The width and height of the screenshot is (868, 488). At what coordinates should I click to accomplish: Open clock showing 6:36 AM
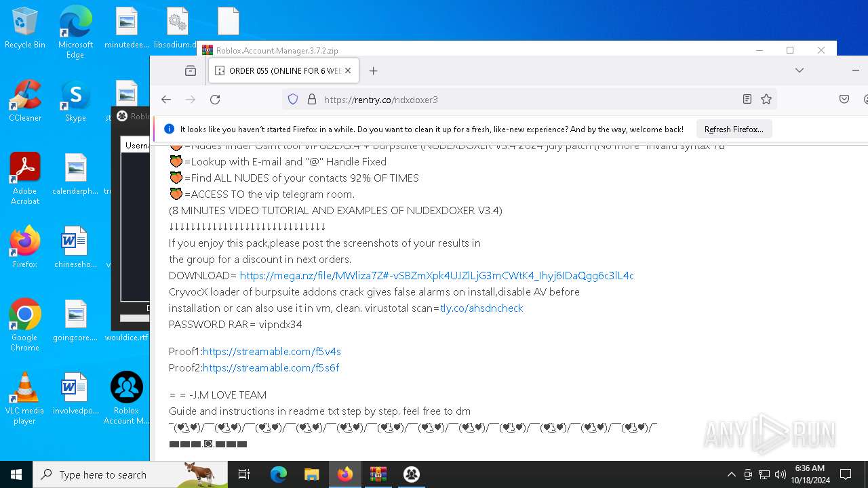click(x=811, y=474)
